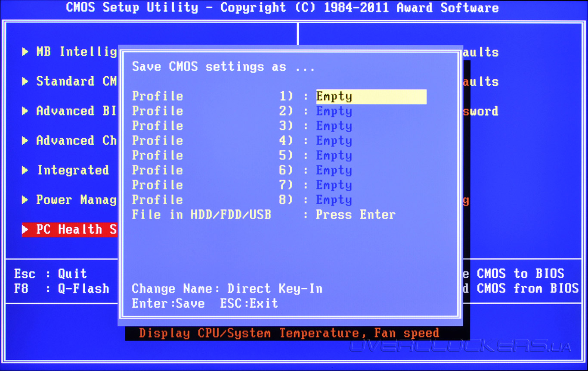Click the Display CPU/System Temperature help text

coord(289,333)
